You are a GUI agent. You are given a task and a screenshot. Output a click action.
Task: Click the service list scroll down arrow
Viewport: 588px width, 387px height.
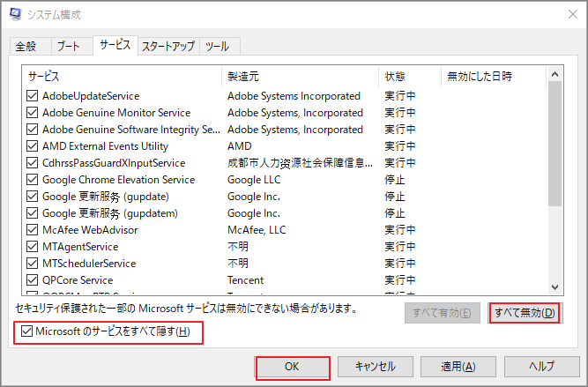click(x=555, y=287)
